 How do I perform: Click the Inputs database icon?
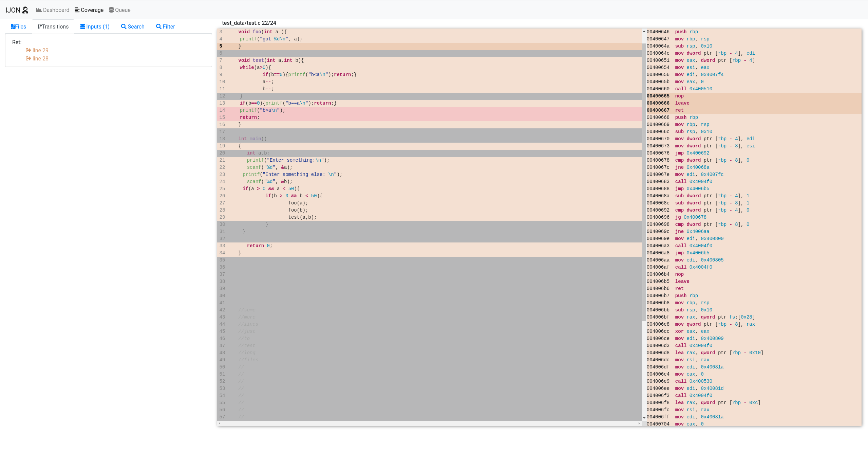click(x=82, y=27)
